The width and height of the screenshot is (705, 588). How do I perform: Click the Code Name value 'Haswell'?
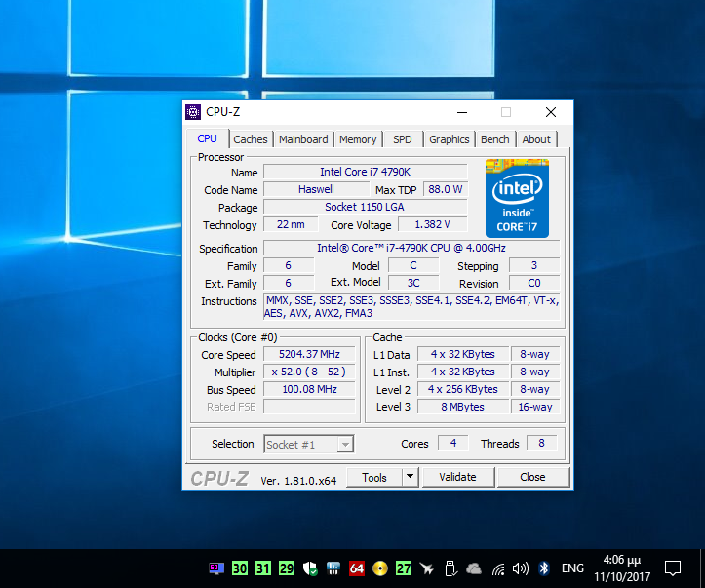click(316, 189)
